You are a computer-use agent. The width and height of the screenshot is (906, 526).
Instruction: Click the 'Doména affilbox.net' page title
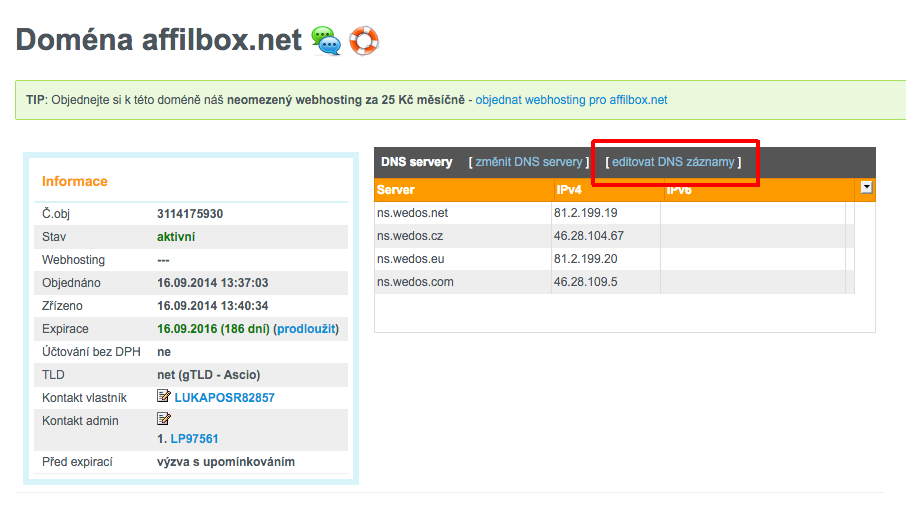coord(159,40)
